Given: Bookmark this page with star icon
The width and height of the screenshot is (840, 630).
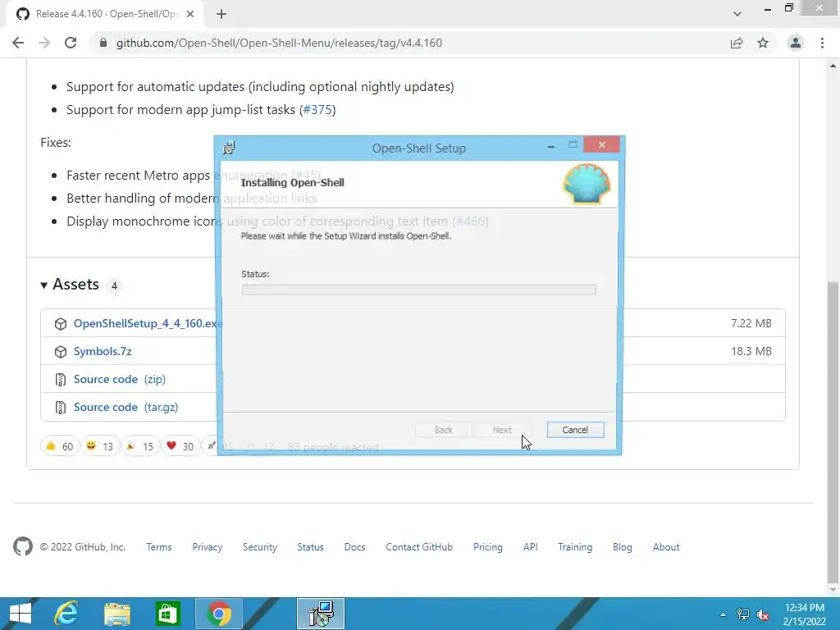Looking at the screenshot, I should pos(763,43).
